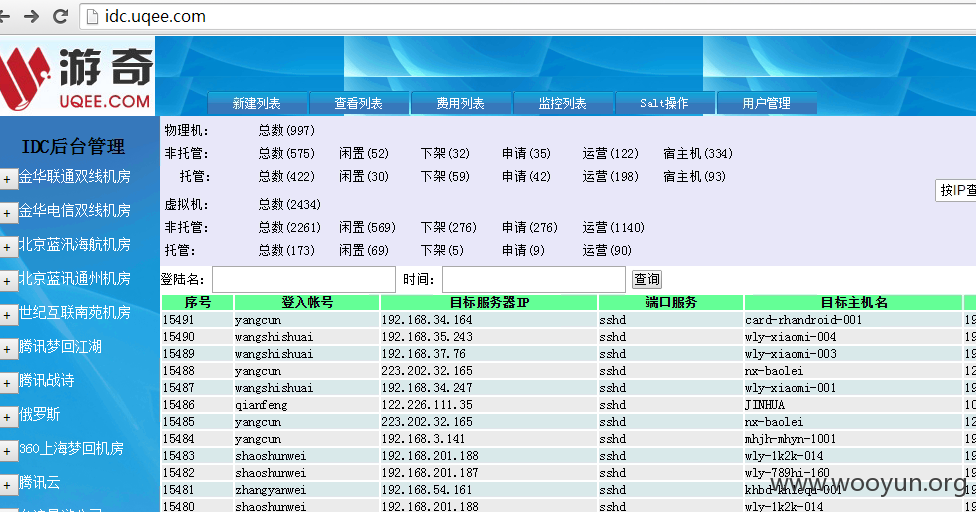Select 腾讯梦回江湖 in sidebar

[x=60, y=347]
